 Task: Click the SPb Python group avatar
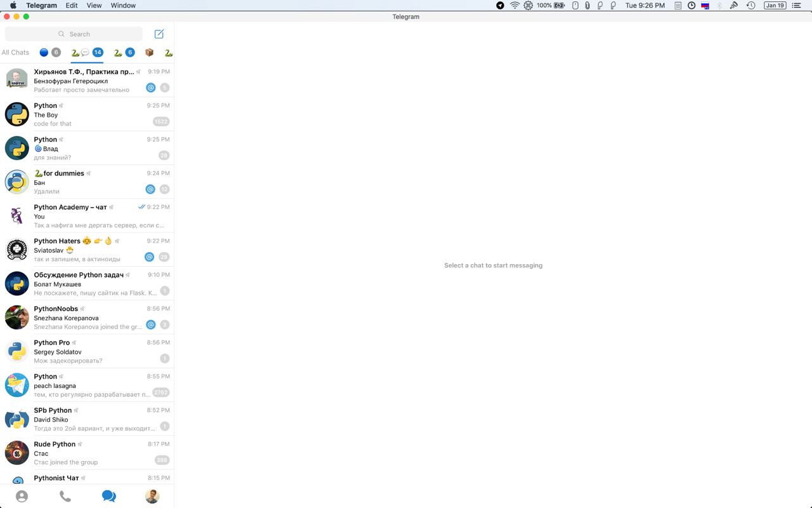[x=17, y=419]
